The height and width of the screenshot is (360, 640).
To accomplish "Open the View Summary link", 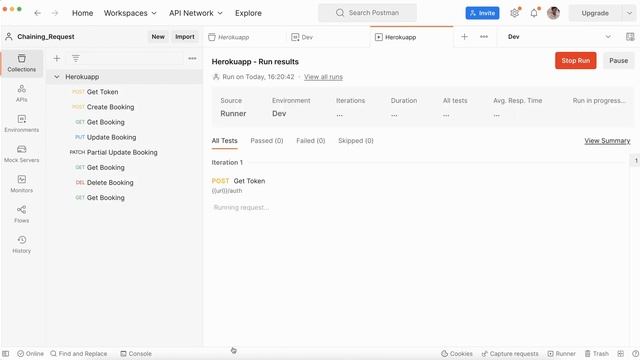I will point(607,141).
